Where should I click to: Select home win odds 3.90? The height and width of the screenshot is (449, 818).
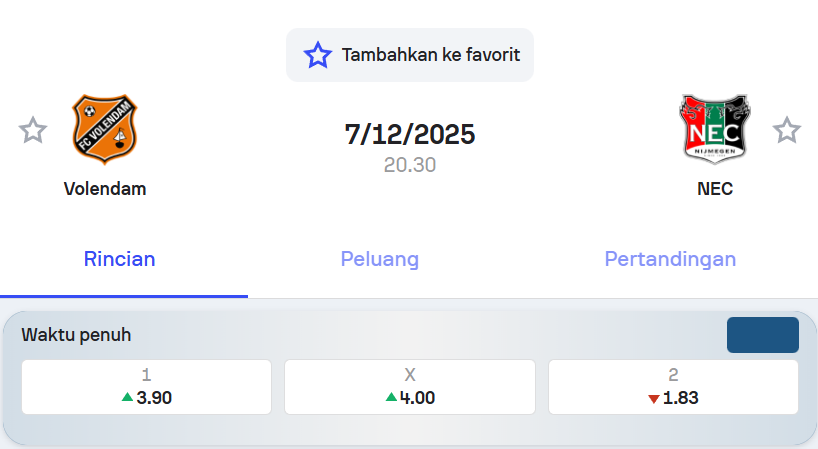tap(146, 387)
